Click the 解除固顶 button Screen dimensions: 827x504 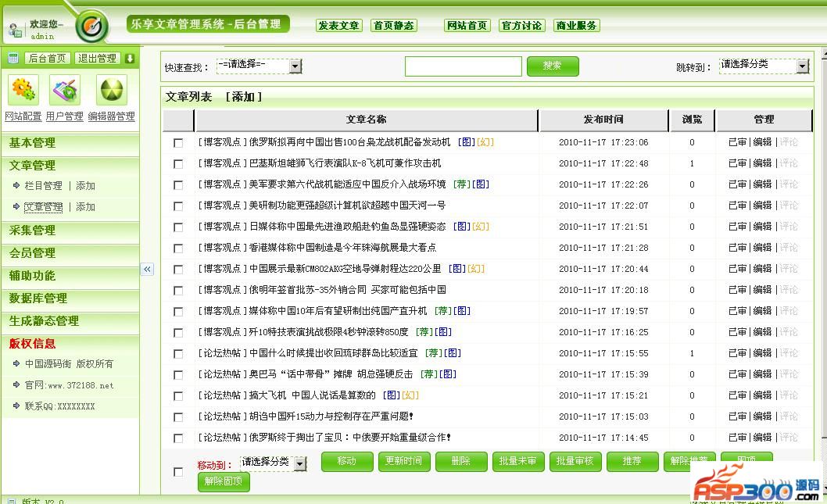click(224, 482)
